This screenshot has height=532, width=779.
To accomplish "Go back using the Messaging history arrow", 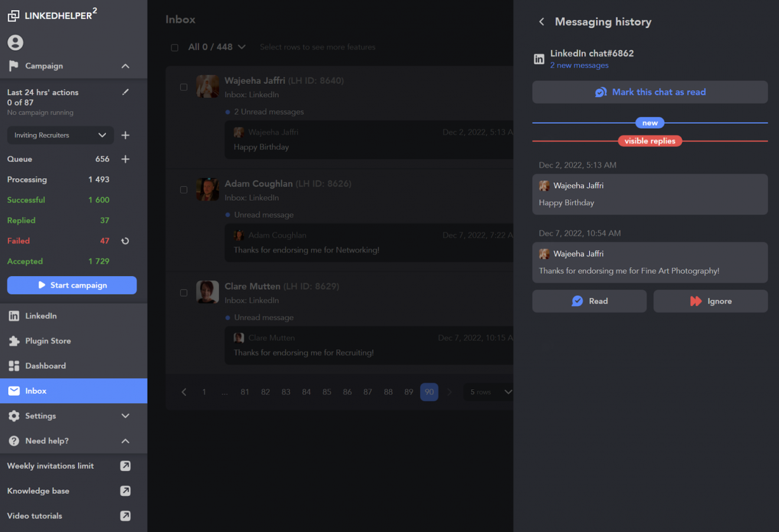I will (541, 21).
